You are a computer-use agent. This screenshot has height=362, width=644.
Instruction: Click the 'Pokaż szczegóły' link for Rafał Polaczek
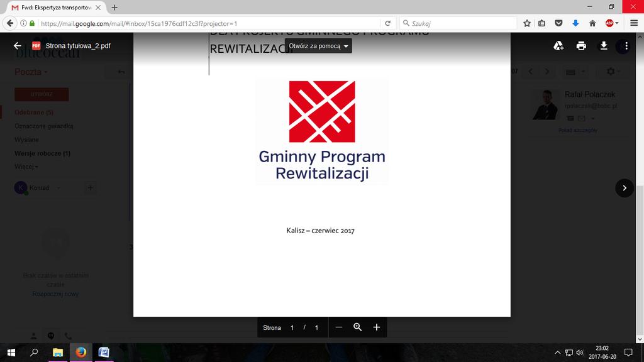[x=578, y=130]
